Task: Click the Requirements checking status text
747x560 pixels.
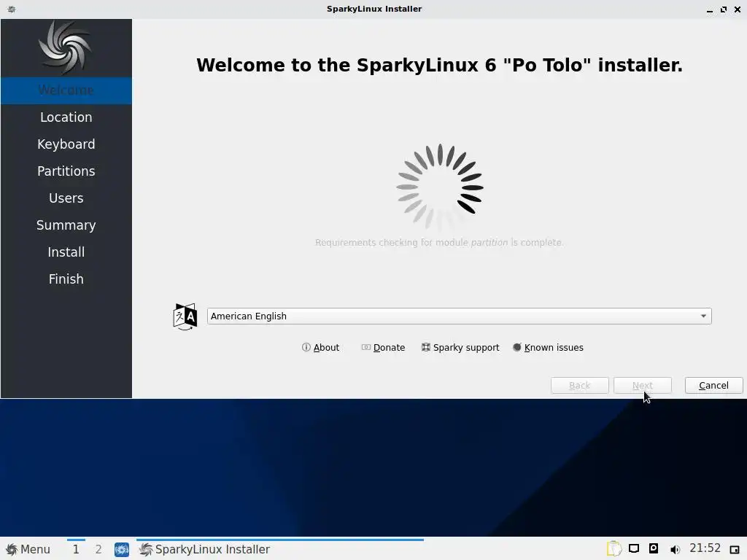Action: (439, 242)
